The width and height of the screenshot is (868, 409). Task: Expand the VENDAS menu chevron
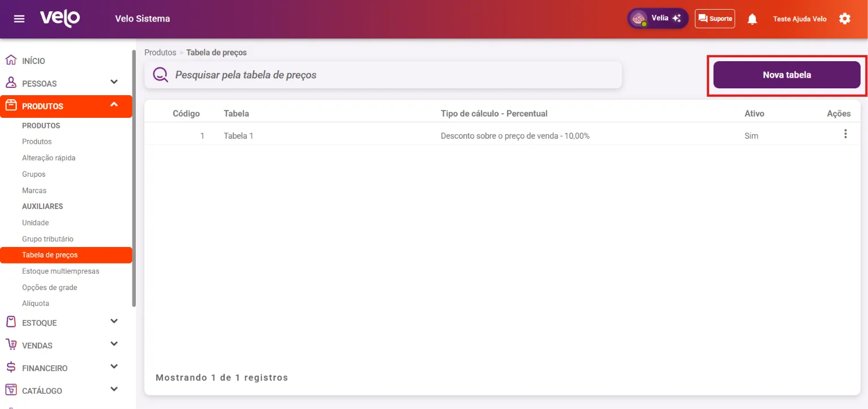[x=114, y=344]
